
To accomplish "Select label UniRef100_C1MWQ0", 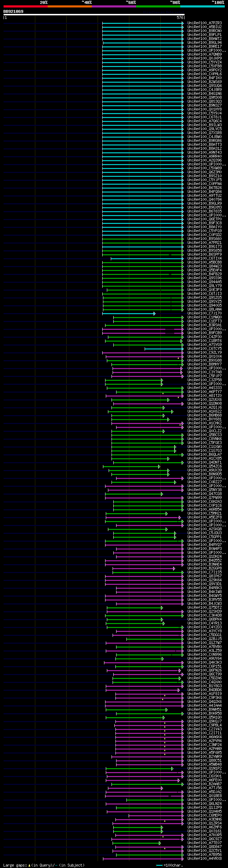I will pyautogui.click(x=204, y=317).
